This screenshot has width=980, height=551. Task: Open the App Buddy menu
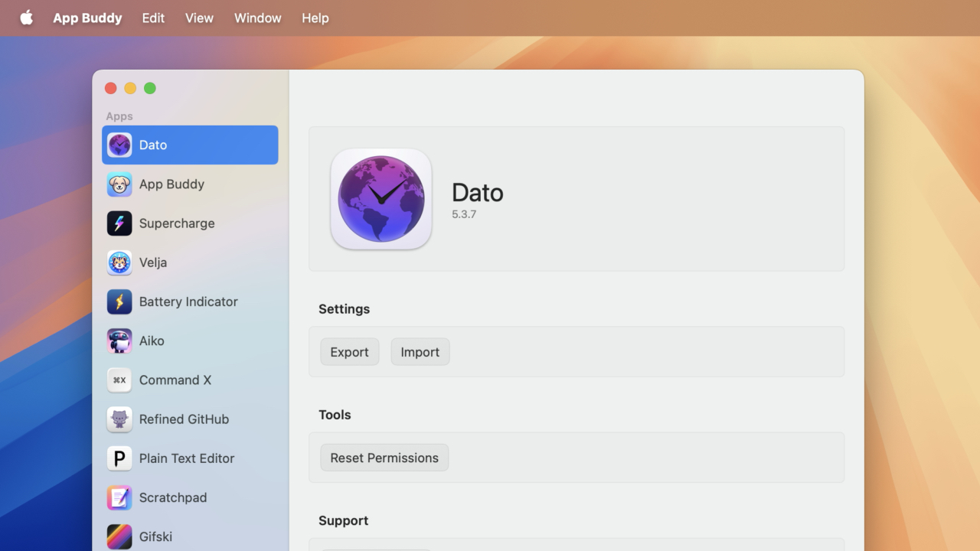click(x=87, y=18)
